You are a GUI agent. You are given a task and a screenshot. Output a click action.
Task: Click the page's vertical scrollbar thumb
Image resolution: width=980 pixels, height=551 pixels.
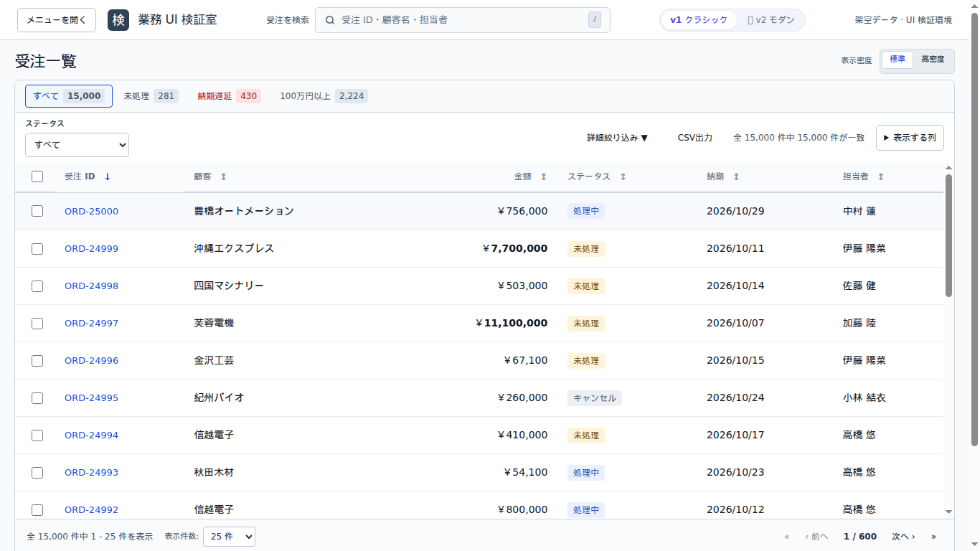click(974, 230)
